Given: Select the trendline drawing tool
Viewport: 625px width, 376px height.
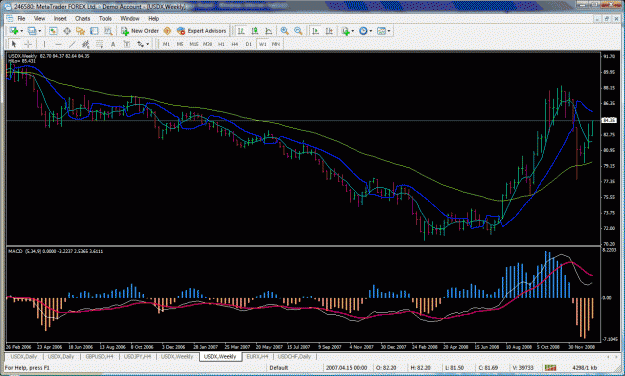Looking at the screenshot, I should point(72,44).
